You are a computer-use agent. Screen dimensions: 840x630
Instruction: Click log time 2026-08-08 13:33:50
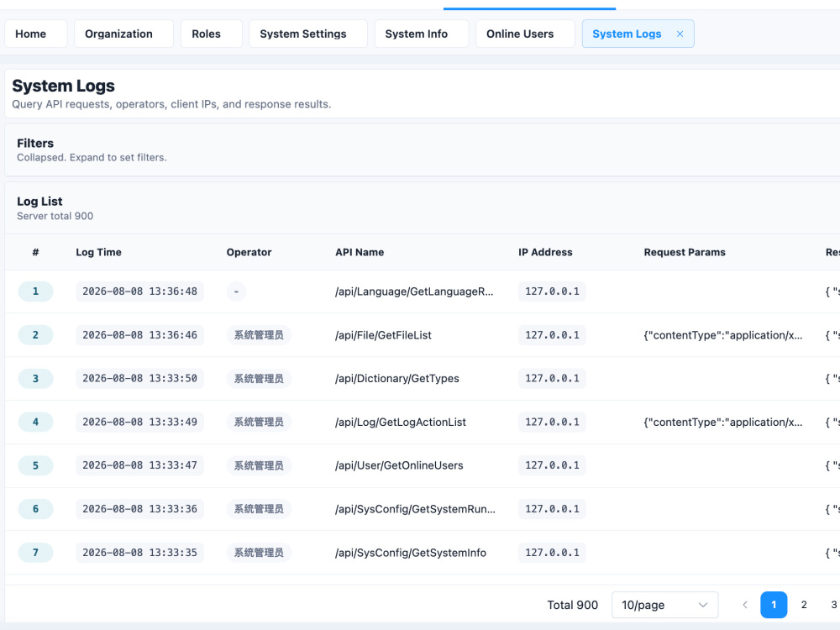pos(139,378)
